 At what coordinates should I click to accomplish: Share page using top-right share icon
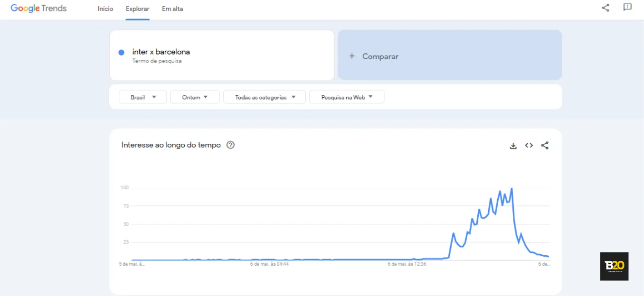606,8
